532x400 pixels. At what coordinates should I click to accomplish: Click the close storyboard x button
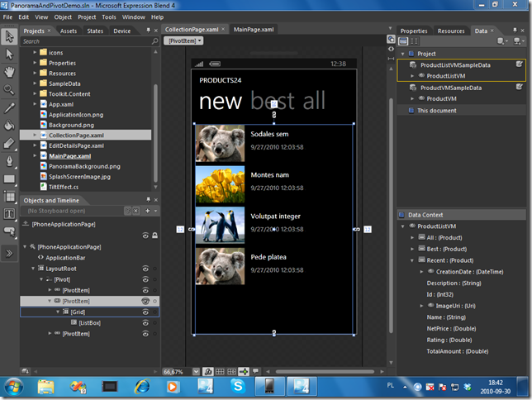click(135, 211)
